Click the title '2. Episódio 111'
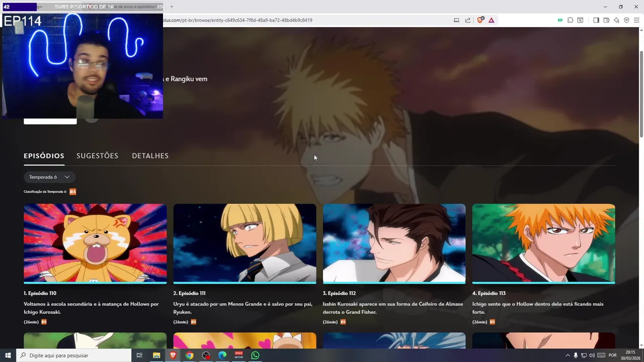This screenshot has width=644, height=362. 189,293
